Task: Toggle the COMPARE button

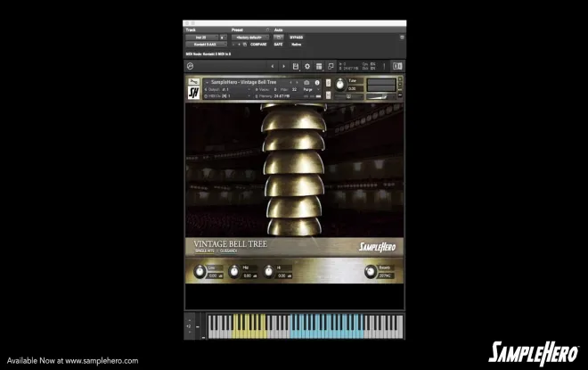Action: (x=258, y=45)
